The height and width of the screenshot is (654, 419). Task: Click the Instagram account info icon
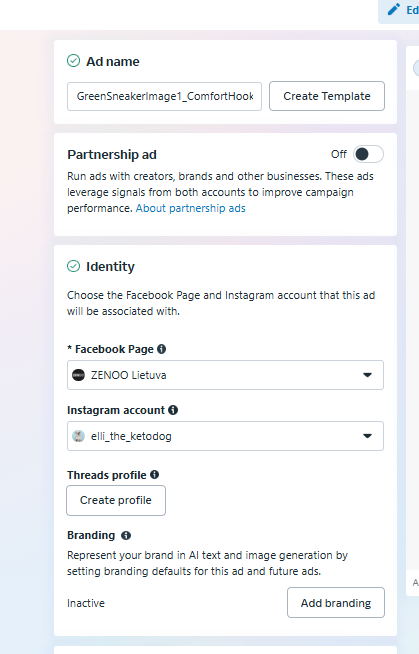(x=173, y=410)
